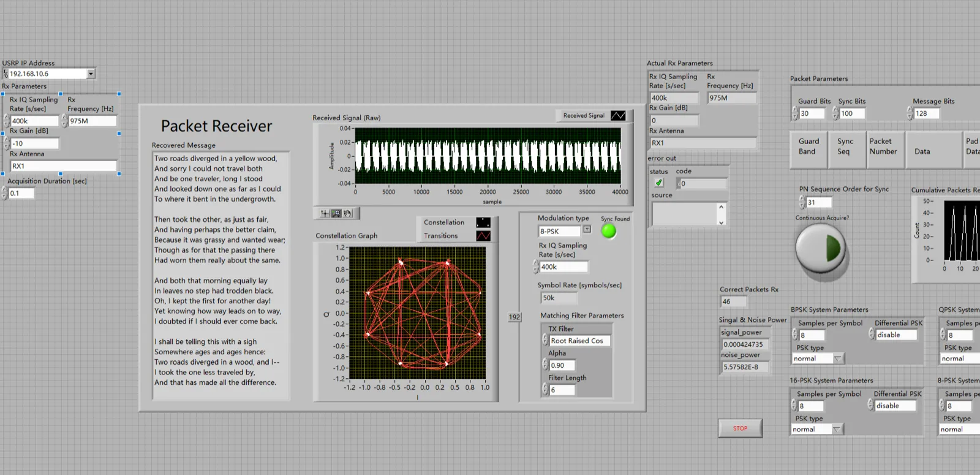The width and height of the screenshot is (980, 475).
Task: Click the Modulation type field 8-PSK
Action: pyautogui.click(x=559, y=231)
